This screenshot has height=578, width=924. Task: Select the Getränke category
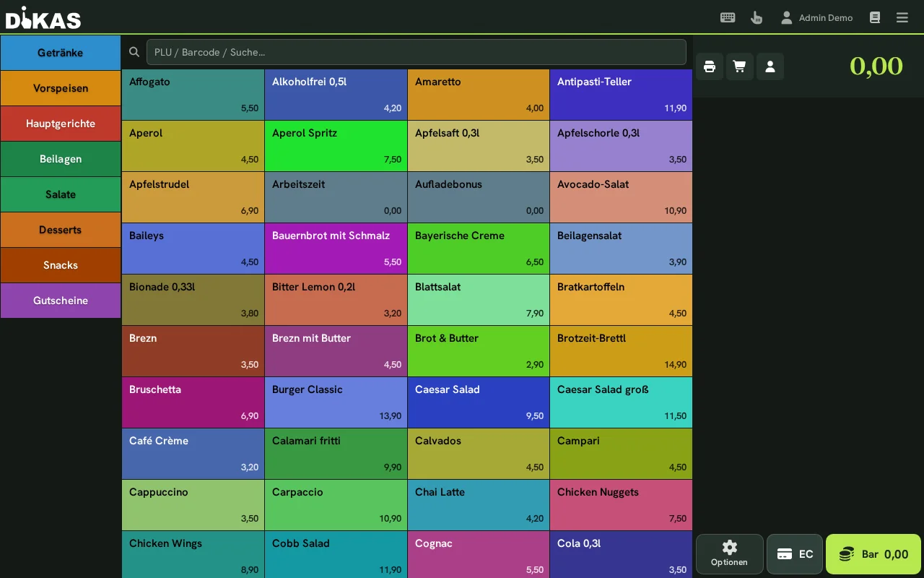point(61,53)
